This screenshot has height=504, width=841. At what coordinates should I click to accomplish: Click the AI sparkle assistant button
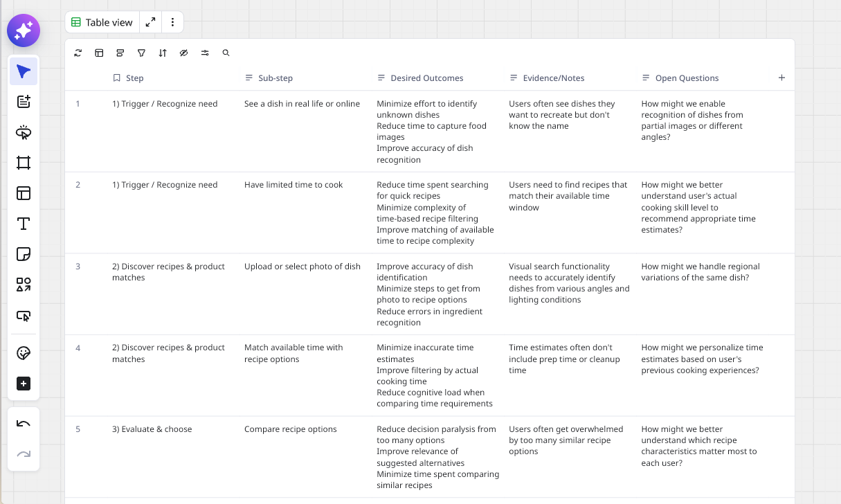coord(24,30)
